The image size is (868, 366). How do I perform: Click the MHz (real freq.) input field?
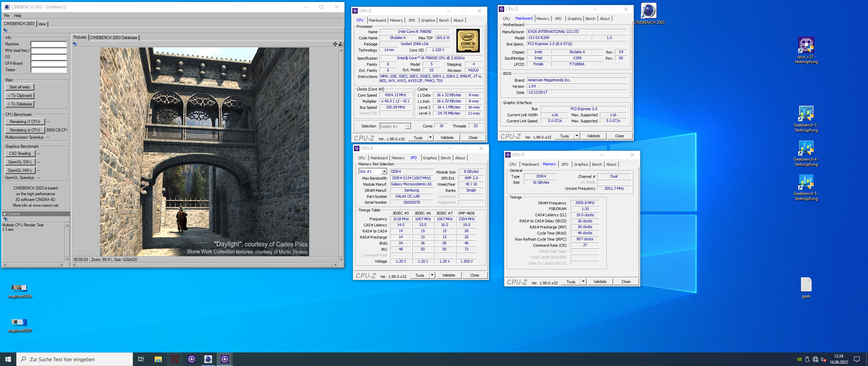[49, 50]
